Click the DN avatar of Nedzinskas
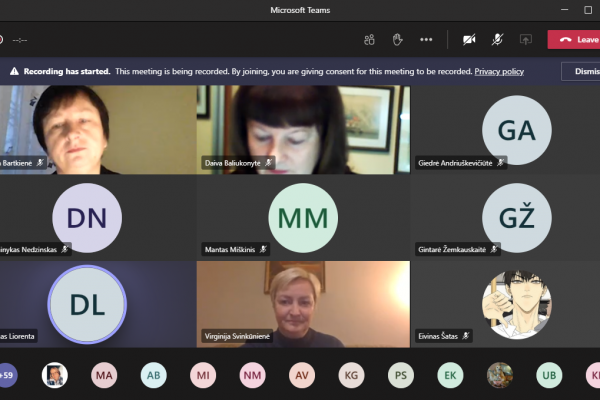Viewport: 600px width, 400px height. tap(87, 218)
